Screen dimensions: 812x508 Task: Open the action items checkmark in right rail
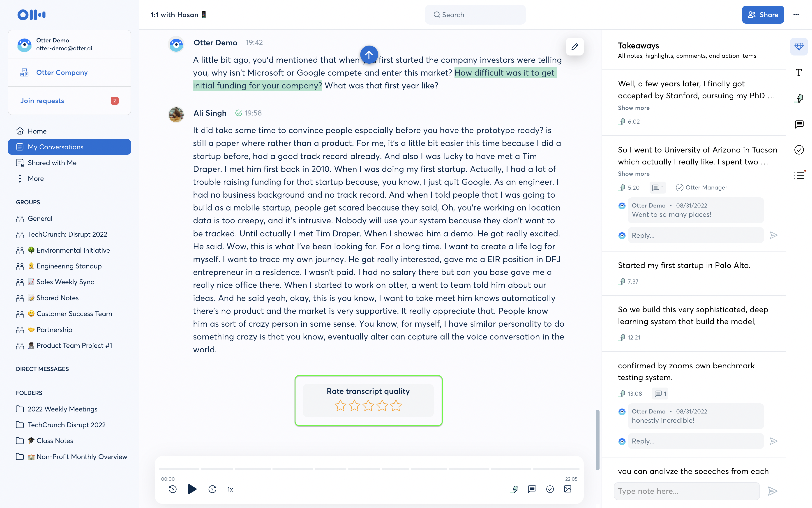(799, 150)
